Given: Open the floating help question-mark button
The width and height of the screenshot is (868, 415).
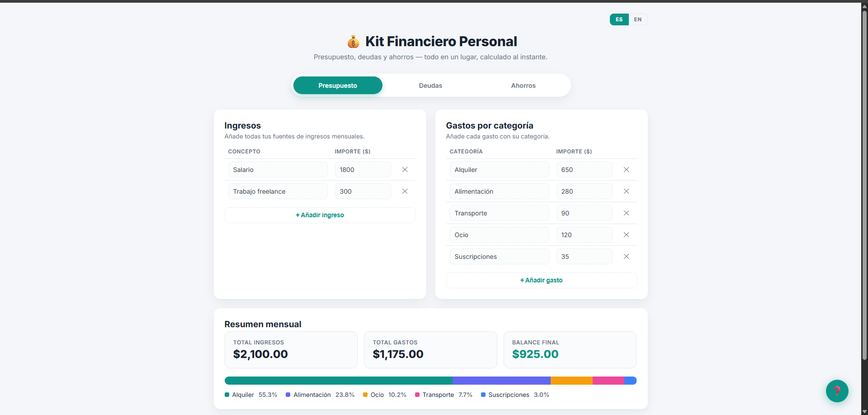Looking at the screenshot, I should [837, 391].
